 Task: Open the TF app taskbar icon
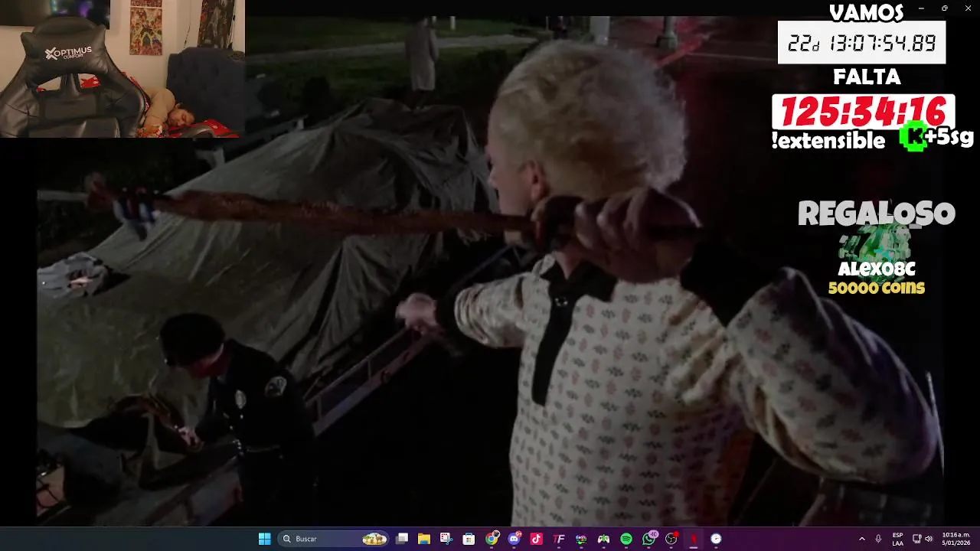[559, 539]
